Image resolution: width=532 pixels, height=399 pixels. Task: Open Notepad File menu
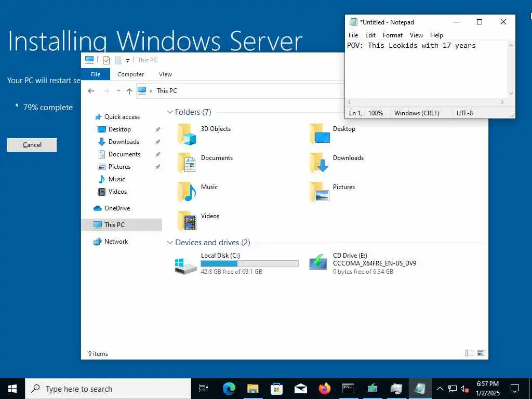(x=353, y=35)
